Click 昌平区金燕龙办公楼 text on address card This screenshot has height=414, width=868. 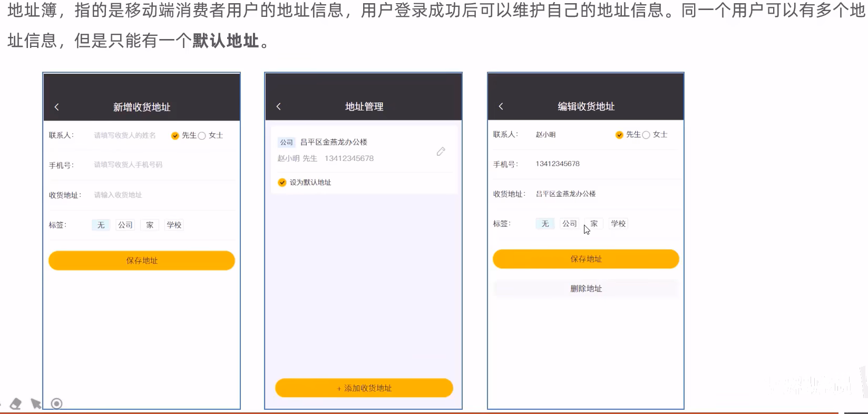click(334, 142)
